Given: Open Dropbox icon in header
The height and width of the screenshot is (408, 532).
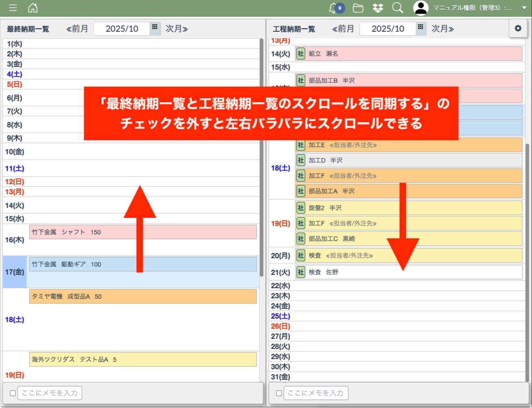Looking at the screenshot, I should [x=378, y=8].
